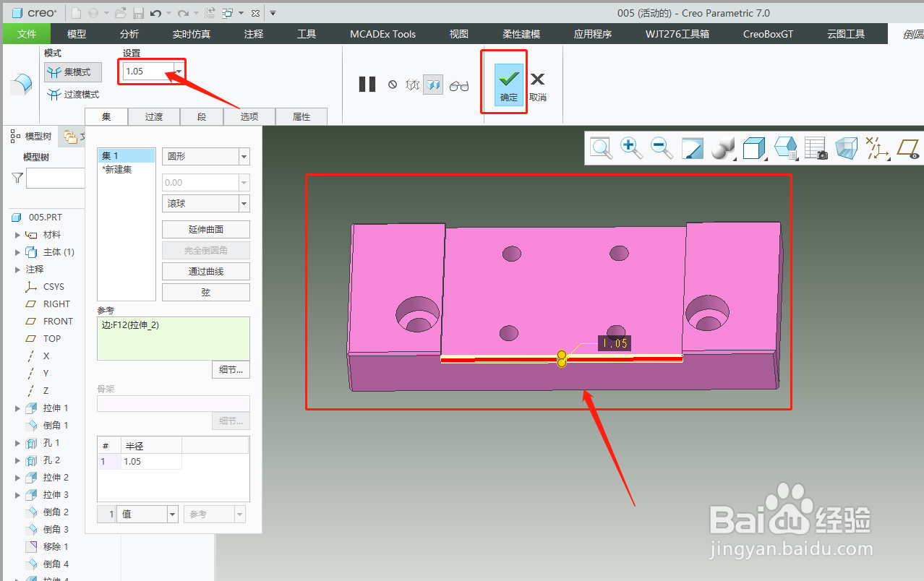The width and height of the screenshot is (924, 581).
Task: Switch to the 模型 ribbon tab
Action: pos(76,34)
